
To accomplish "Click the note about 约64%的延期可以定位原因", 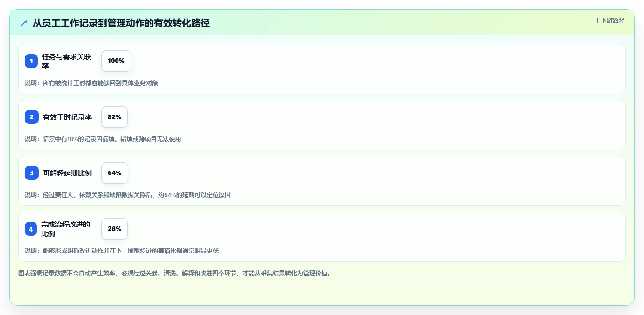I will coord(128,195).
